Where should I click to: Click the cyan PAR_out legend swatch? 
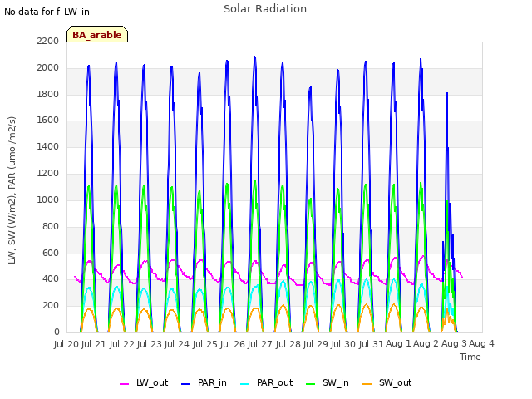point(244,384)
